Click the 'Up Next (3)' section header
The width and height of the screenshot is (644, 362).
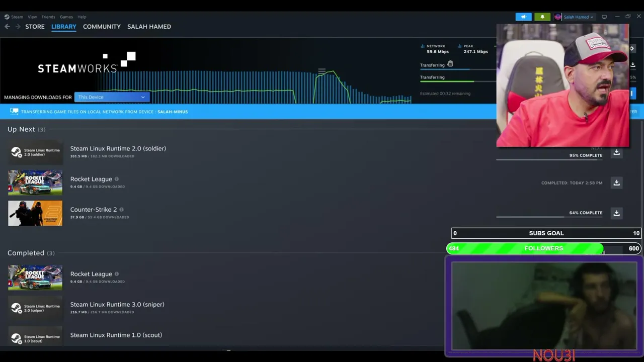(26, 129)
